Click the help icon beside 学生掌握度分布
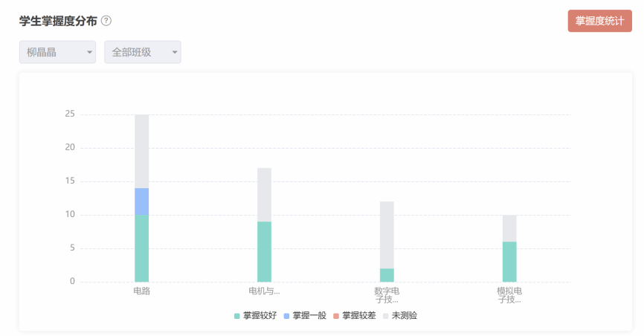644x336 pixels. tap(106, 20)
